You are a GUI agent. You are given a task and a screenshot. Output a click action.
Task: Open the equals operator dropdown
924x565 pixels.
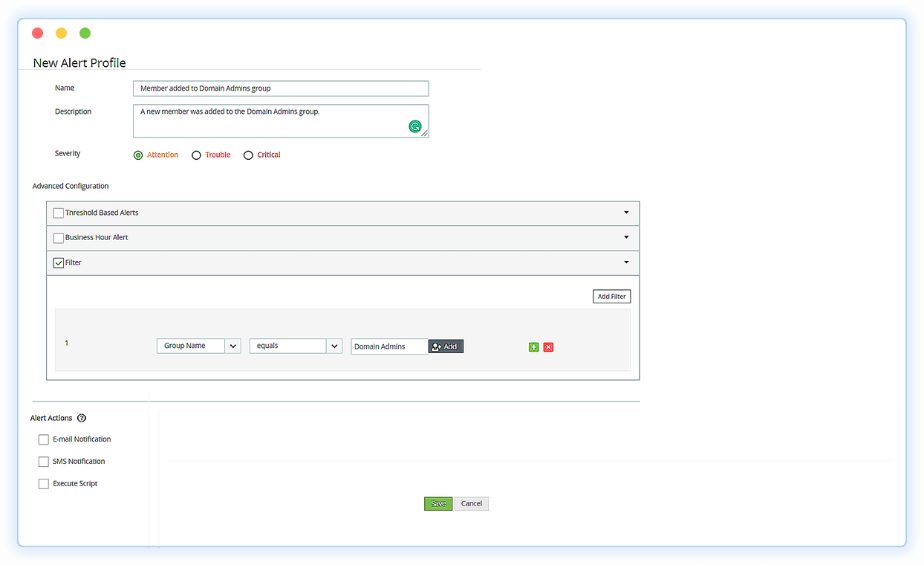coord(334,346)
